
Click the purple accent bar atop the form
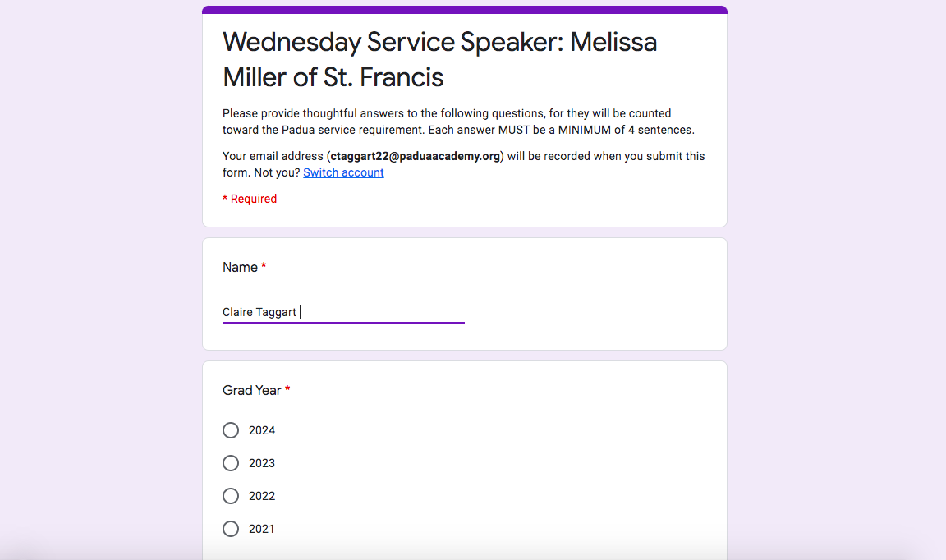[x=465, y=10]
